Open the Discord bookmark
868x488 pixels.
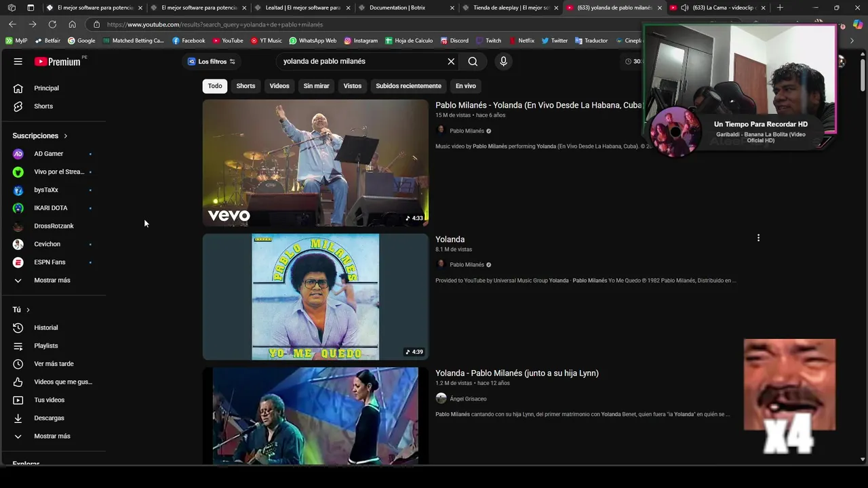(454, 41)
